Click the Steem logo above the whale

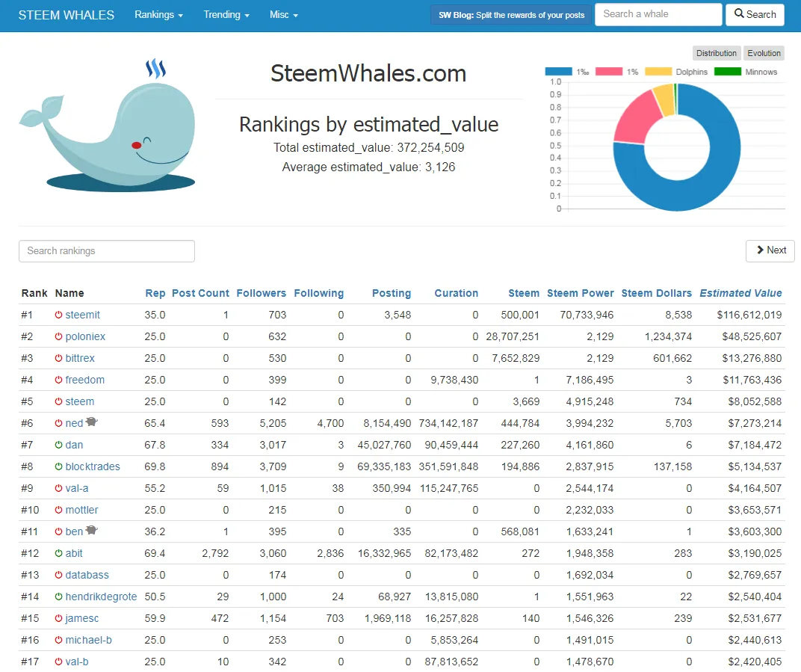(x=156, y=68)
